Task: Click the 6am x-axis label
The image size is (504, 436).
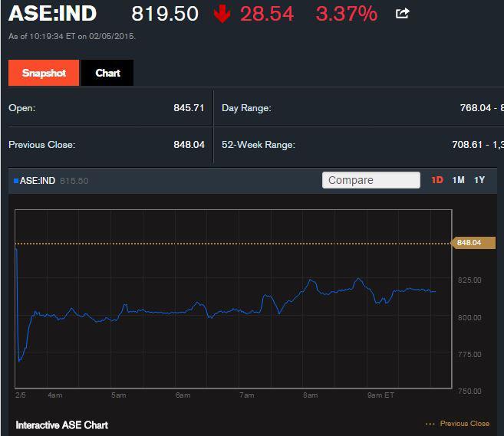Action: coord(183,395)
